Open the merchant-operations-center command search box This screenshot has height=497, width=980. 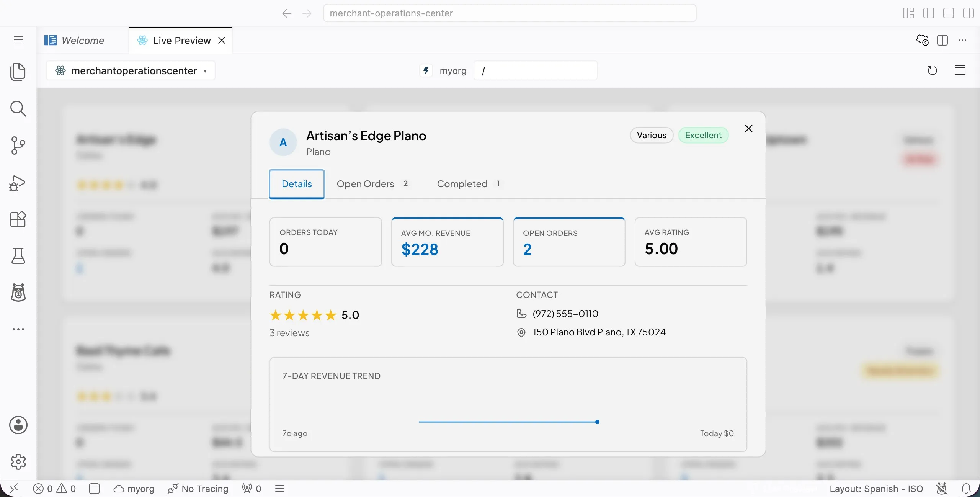(510, 13)
